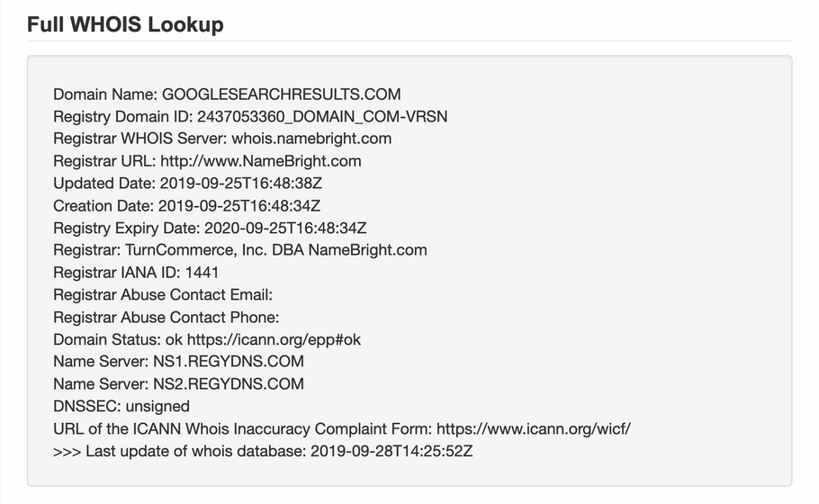Click the Full WHOIS Lookup heading

click(125, 24)
